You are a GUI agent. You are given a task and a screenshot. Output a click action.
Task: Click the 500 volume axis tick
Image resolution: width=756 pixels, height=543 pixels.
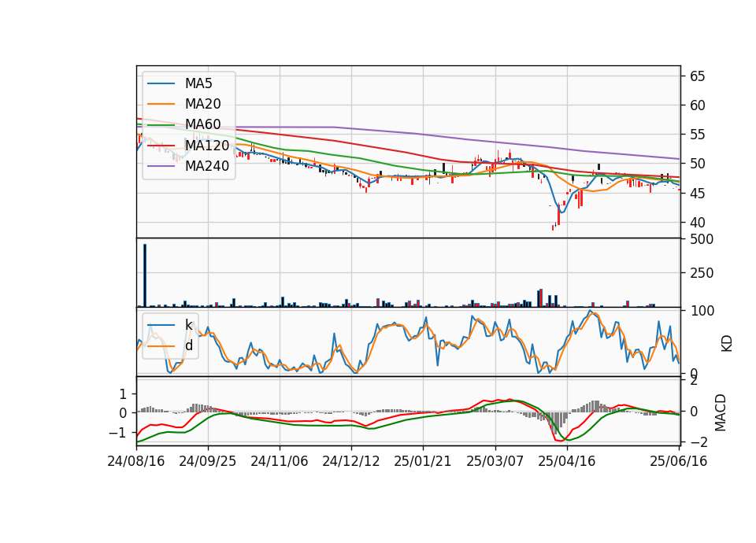702,239
